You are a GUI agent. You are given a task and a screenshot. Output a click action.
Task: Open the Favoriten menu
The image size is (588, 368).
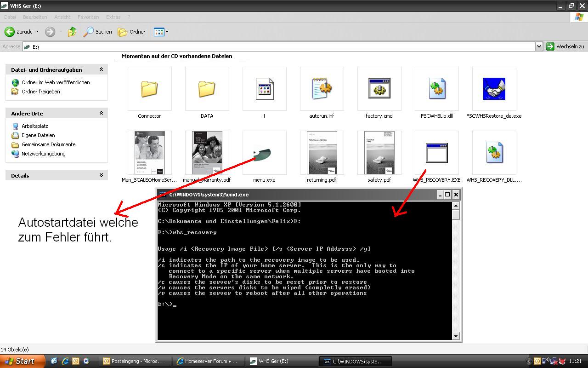(x=88, y=17)
